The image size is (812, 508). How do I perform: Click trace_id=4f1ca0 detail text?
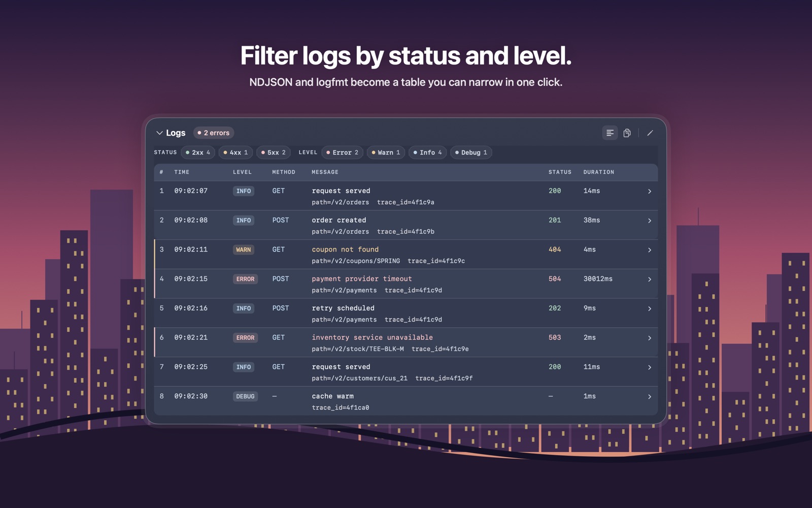click(x=341, y=408)
